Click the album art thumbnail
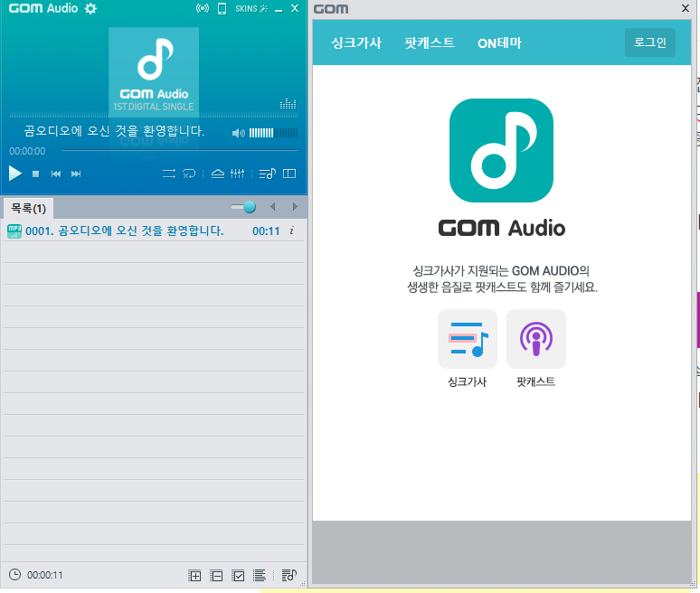This screenshot has width=700, height=593. point(154,71)
